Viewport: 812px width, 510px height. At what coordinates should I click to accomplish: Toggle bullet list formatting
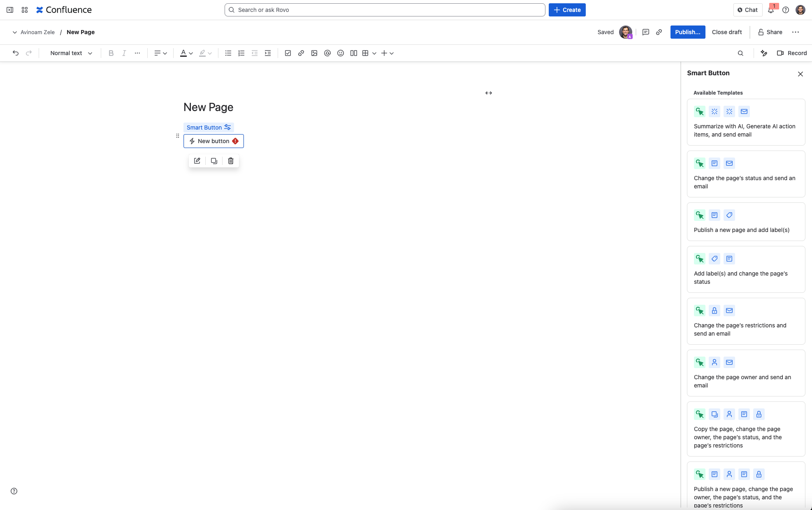click(x=228, y=53)
